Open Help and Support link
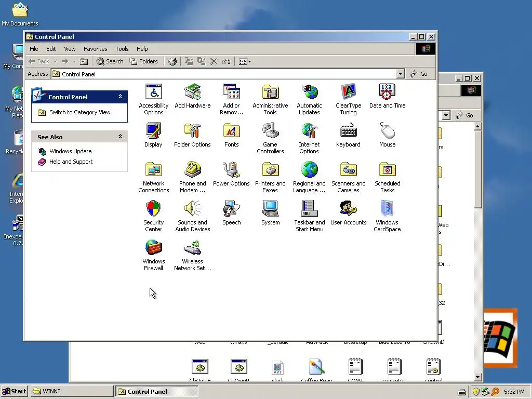This screenshot has height=399, width=532. click(x=71, y=162)
